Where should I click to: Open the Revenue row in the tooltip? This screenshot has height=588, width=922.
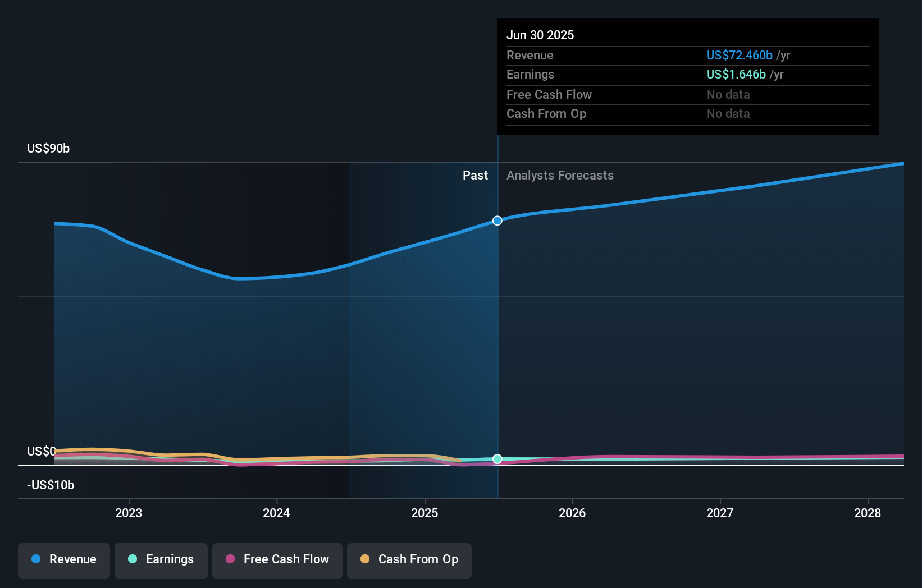coord(530,55)
